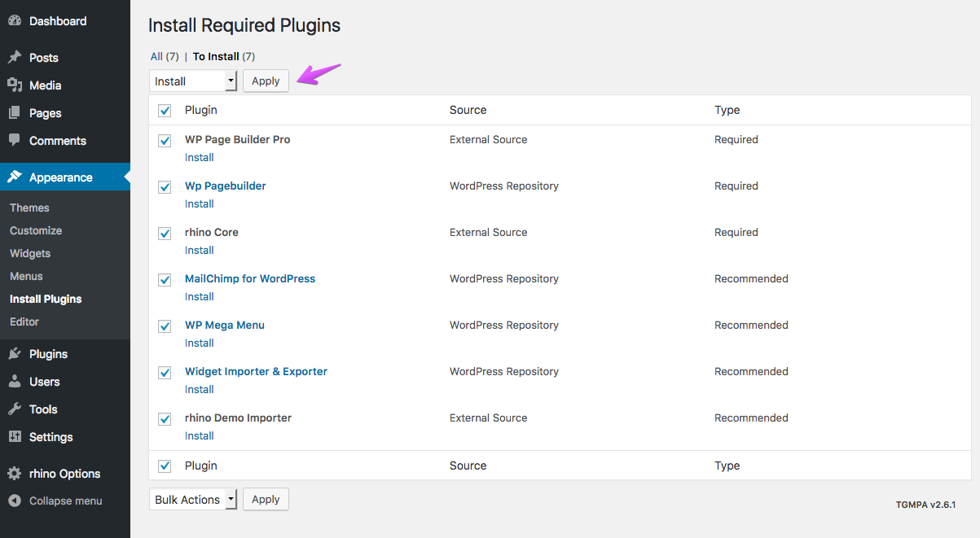Click the Settings sliders icon
The height and width of the screenshot is (538, 980).
point(15,437)
